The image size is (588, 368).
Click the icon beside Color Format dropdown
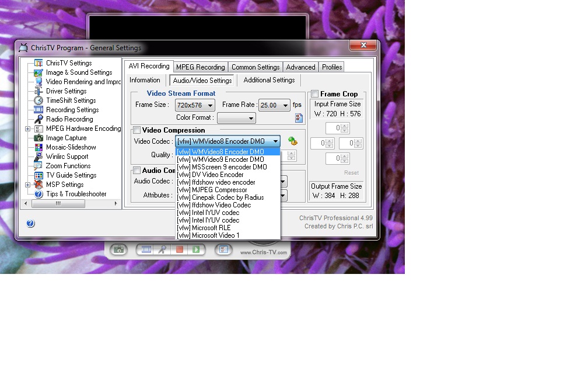(299, 118)
